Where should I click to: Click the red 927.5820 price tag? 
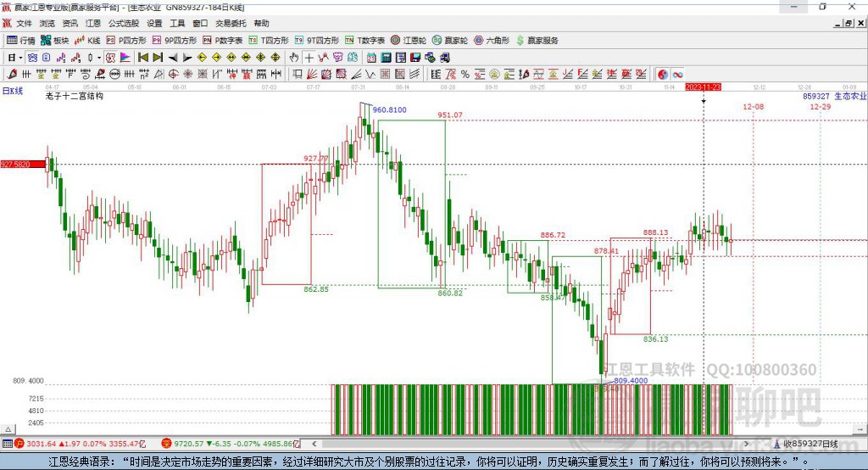click(23, 165)
